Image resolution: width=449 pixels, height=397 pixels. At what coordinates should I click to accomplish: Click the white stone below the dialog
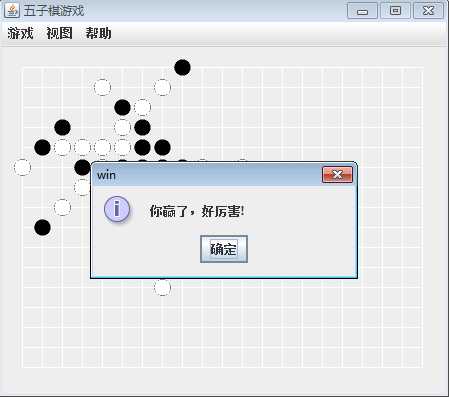162,287
